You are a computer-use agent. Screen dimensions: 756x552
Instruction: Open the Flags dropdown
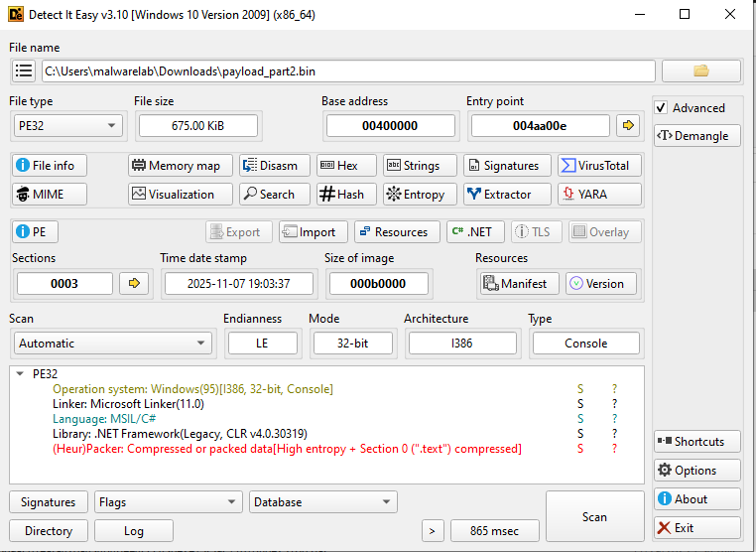167,502
